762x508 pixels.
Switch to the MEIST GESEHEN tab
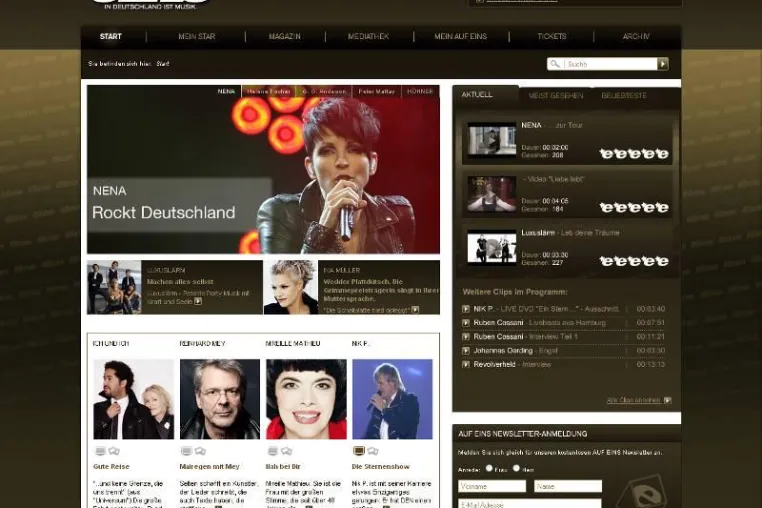click(x=556, y=96)
